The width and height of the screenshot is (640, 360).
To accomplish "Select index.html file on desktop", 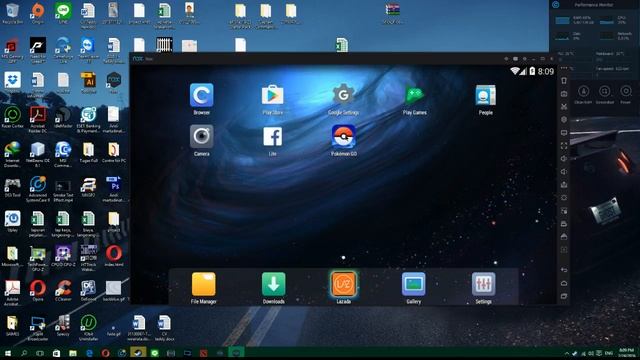I will pos(113,256).
